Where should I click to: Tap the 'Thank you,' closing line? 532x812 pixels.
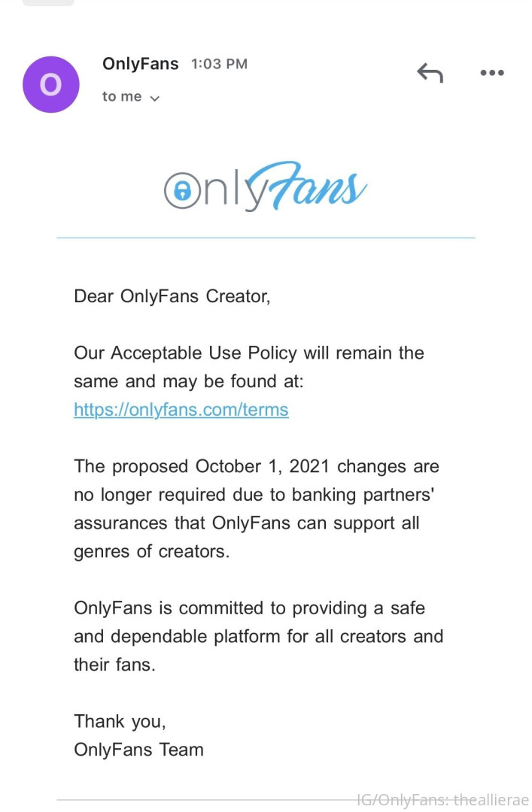coord(120,722)
